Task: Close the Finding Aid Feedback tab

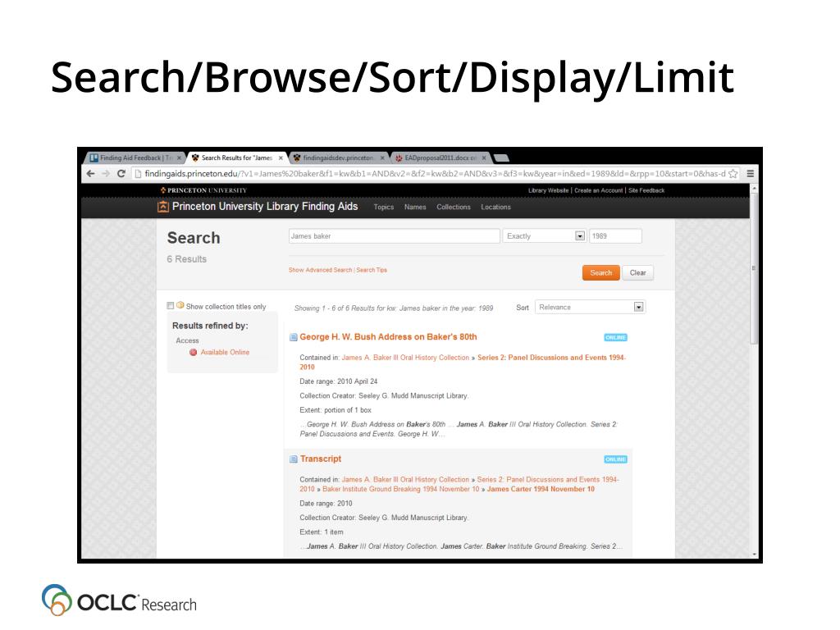Action: pos(179,158)
